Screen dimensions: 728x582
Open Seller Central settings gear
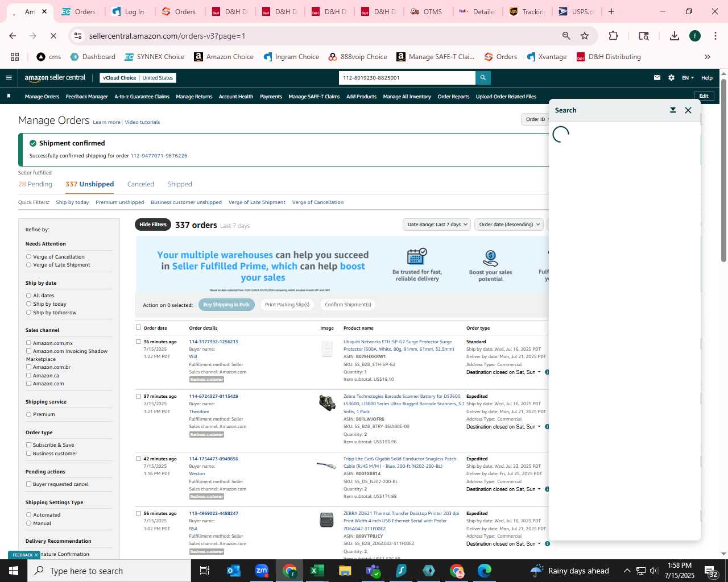point(671,78)
